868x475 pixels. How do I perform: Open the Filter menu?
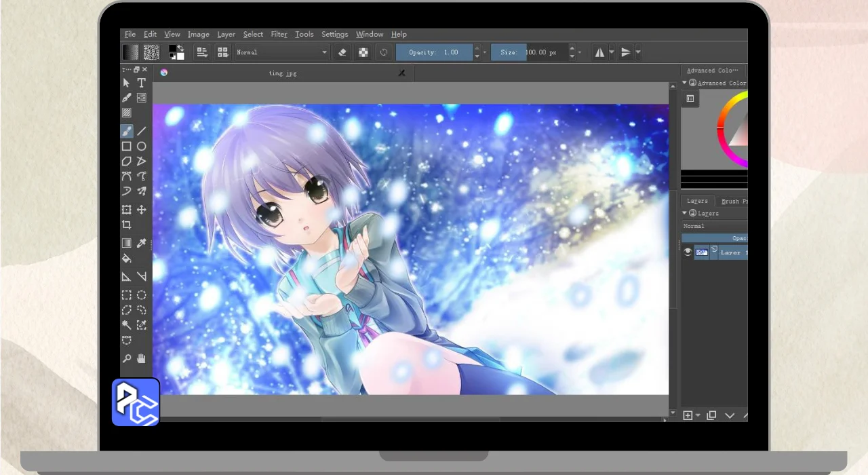pos(279,35)
